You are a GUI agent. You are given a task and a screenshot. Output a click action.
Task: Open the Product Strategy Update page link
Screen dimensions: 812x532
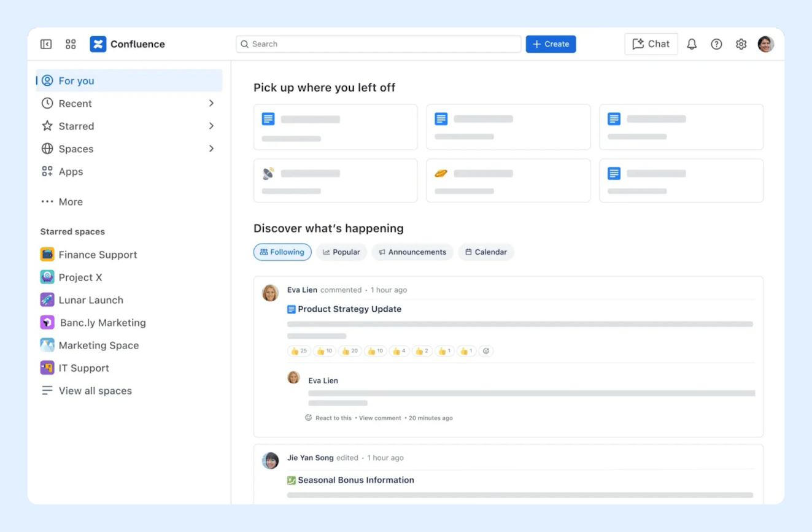[349, 309]
